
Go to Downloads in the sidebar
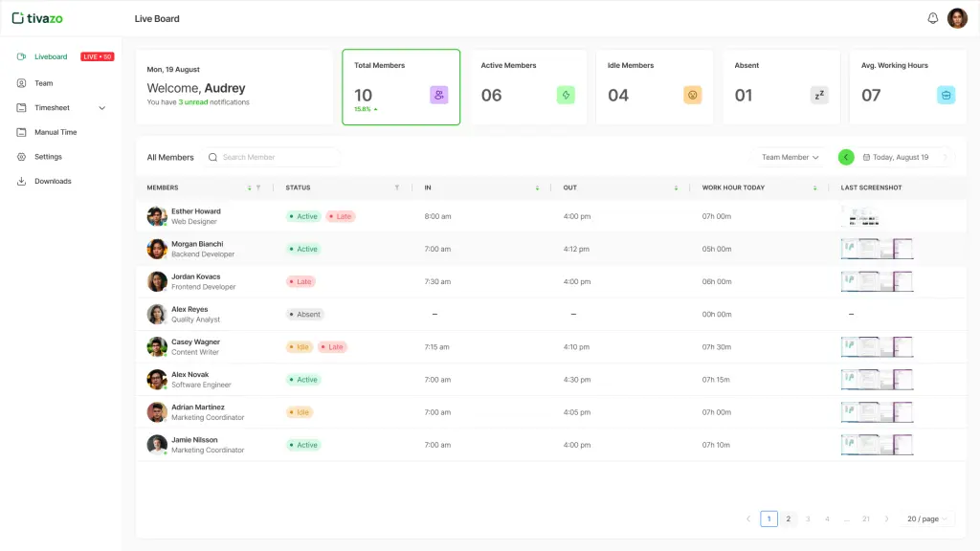click(x=53, y=181)
